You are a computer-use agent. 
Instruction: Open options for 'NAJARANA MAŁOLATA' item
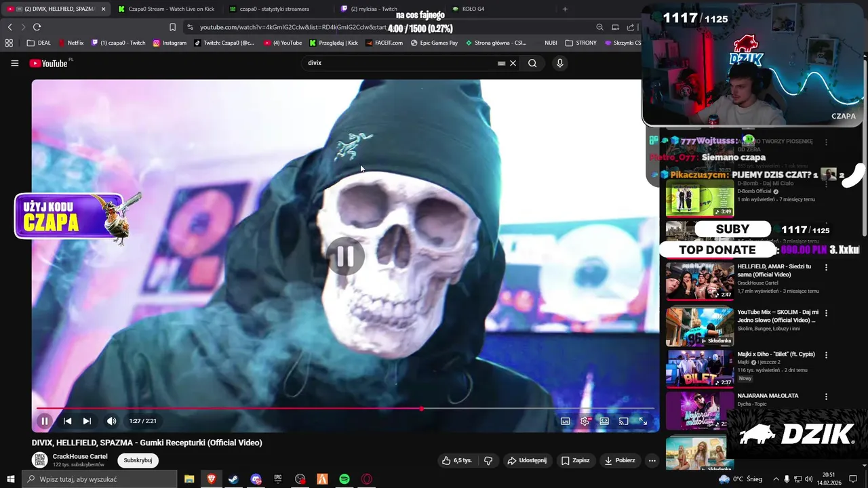pos(826,396)
